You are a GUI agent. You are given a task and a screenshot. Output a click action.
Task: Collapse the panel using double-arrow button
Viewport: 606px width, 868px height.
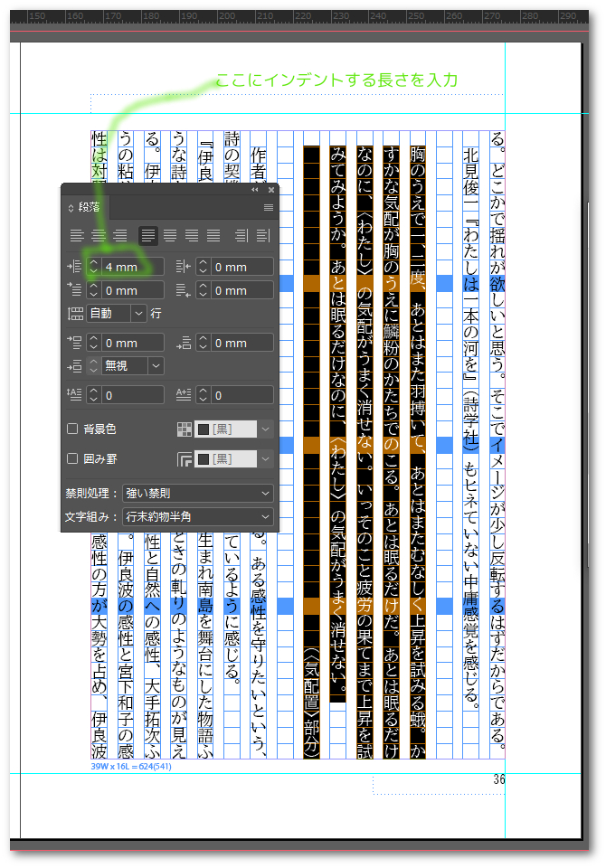(255, 190)
